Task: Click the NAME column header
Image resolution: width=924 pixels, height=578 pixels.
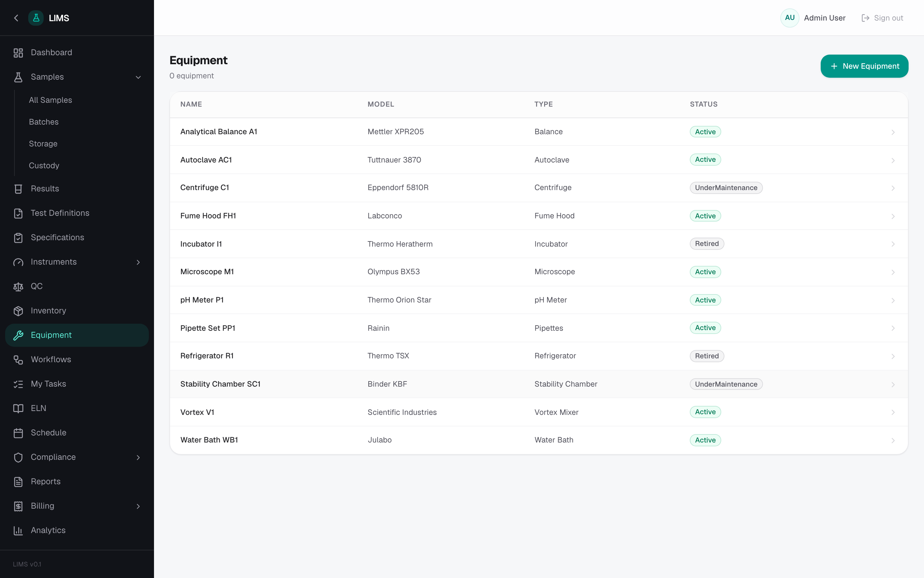Action: pos(191,104)
